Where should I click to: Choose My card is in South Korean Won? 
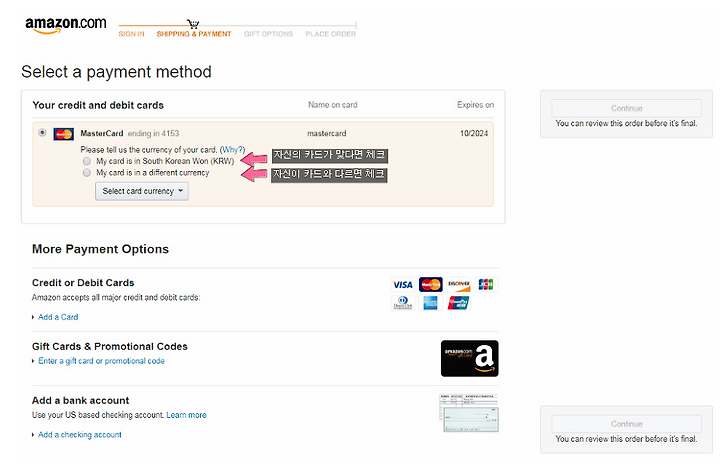(87, 161)
